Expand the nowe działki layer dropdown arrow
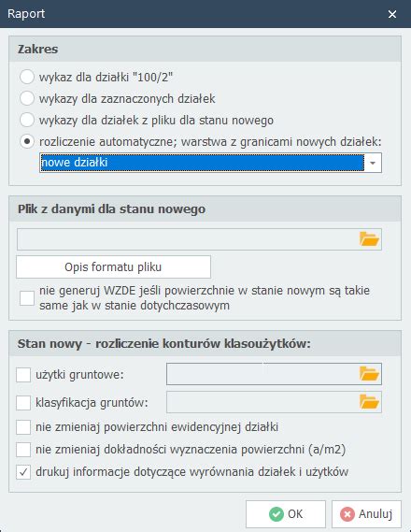 click(373, 163)
